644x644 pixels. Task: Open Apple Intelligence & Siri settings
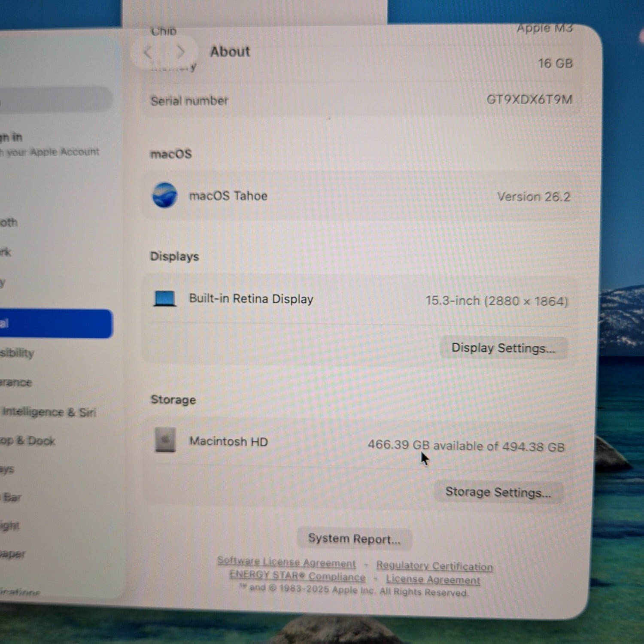click(x=48, y=412)
